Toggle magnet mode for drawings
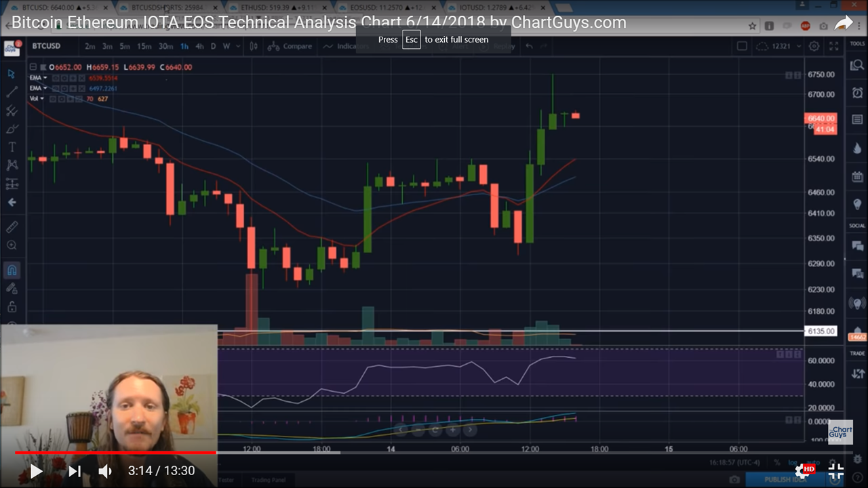 point(12,270)
